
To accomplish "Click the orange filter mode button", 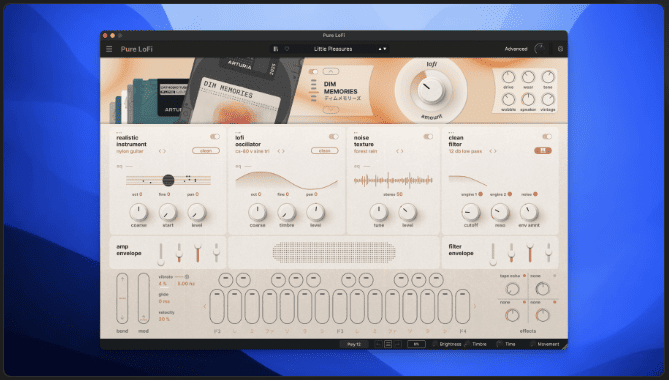I will [x=543, y=151].
